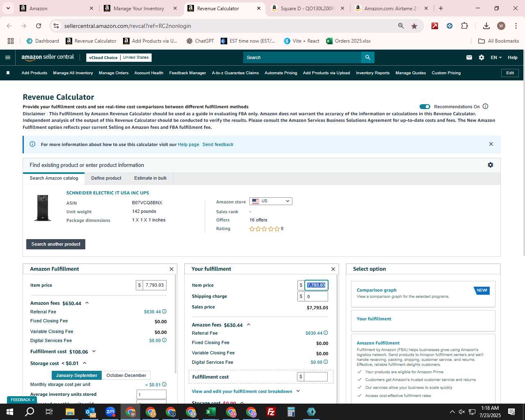Image resolution: width=525 pixels, height=420 pixels.
Task: Open Excel from the taskbar
Action: pyautogui.click(x=210, y=412)
